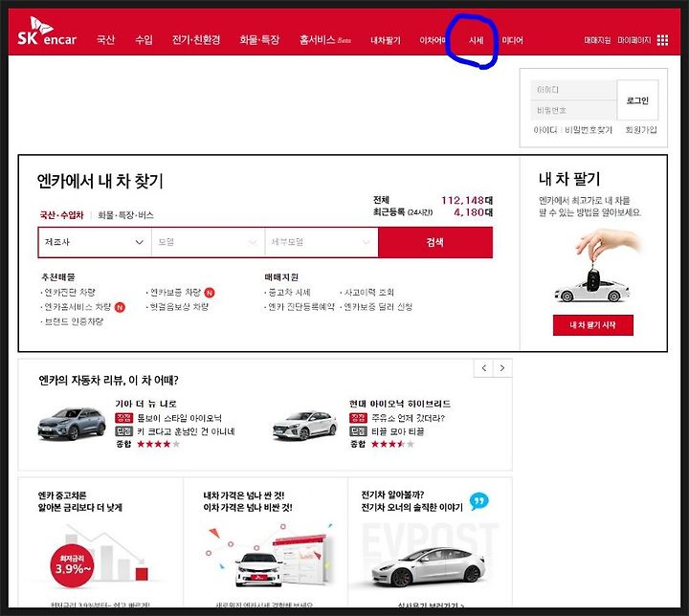689x616 pixels.
Task: Click the SK encar logo
Action: click(x=47, y=32)
